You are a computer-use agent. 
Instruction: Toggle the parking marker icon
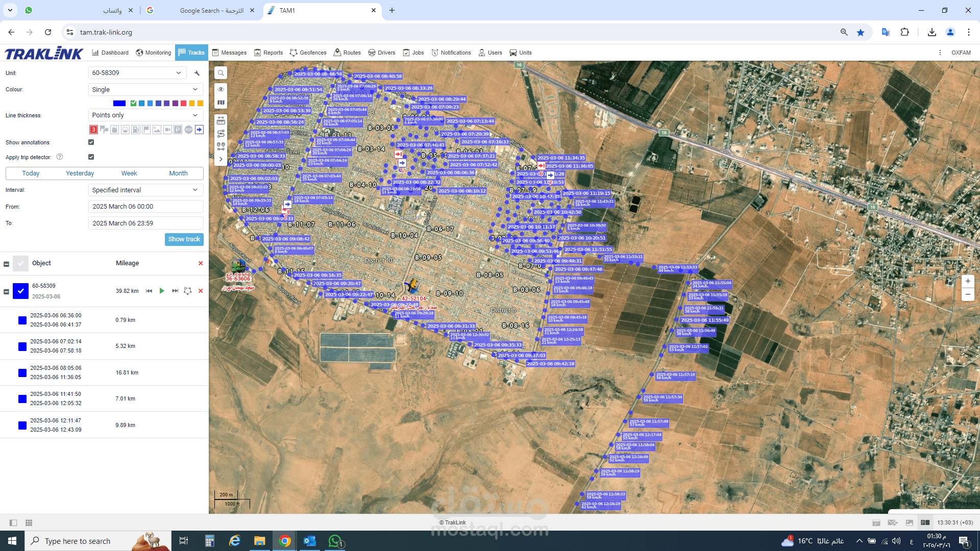tap(178, 130)
